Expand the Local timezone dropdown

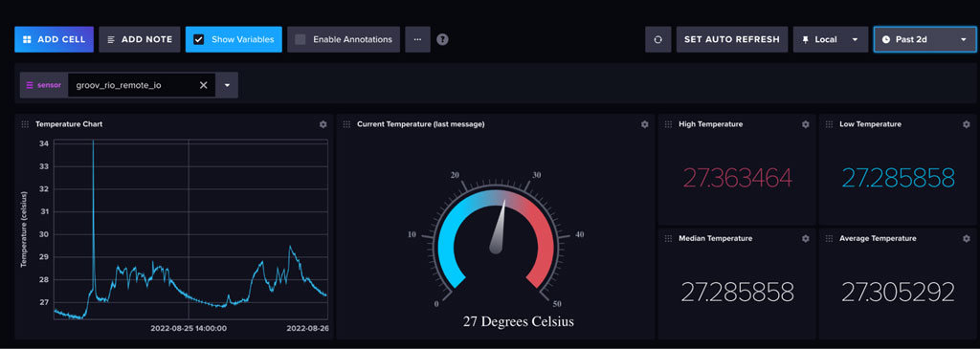pyautogui.click(x=831, y=39)
